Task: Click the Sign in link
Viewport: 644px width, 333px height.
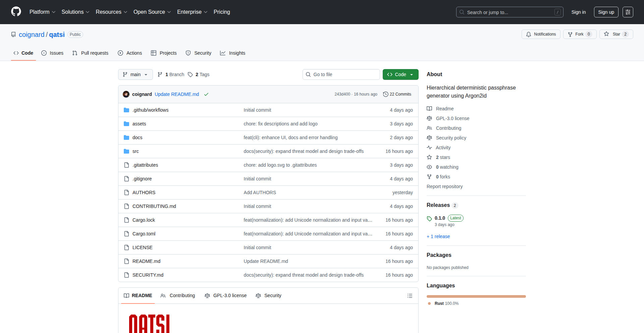Action: coord(579,12)
